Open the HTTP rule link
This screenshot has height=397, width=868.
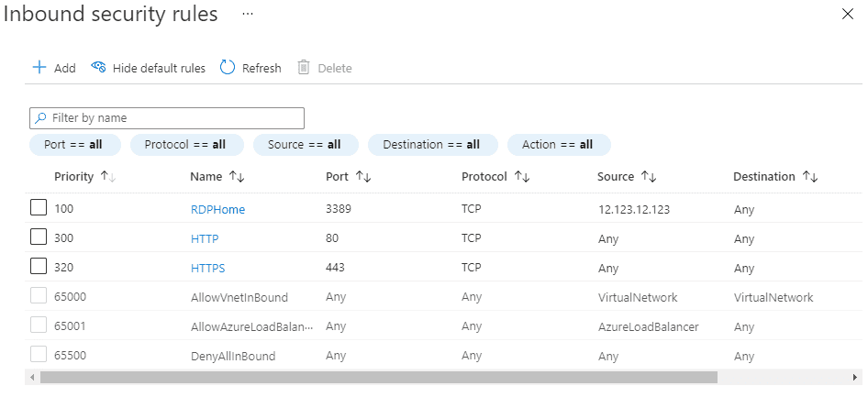205,239
